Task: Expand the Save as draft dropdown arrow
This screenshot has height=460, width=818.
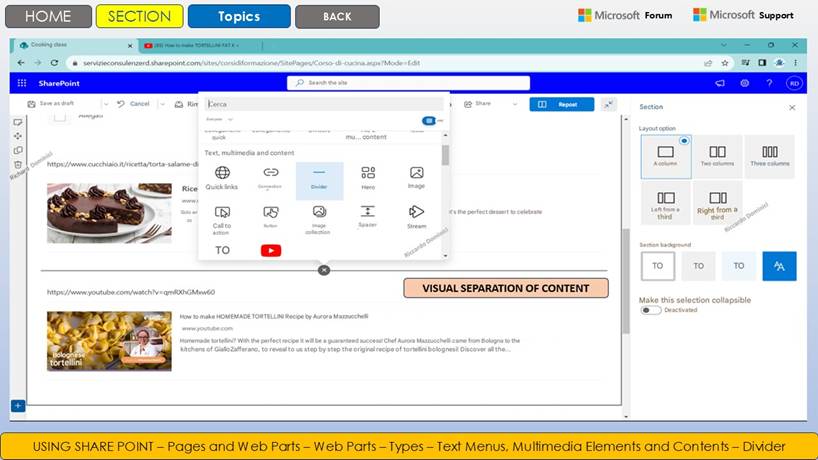Action: 106,104
